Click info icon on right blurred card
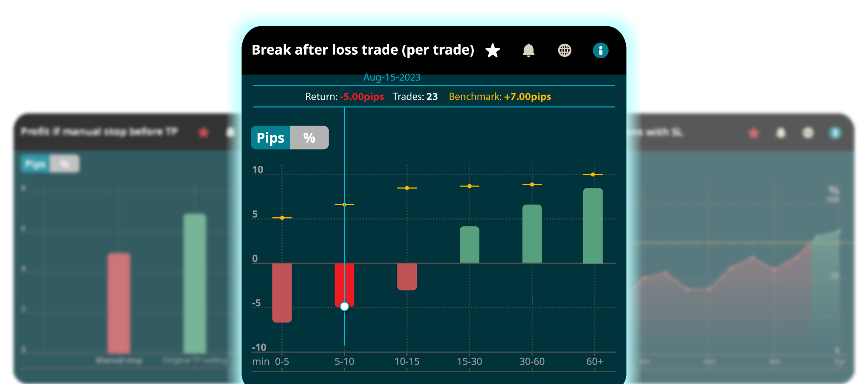868x384 pixels. (x=835, y=133)
